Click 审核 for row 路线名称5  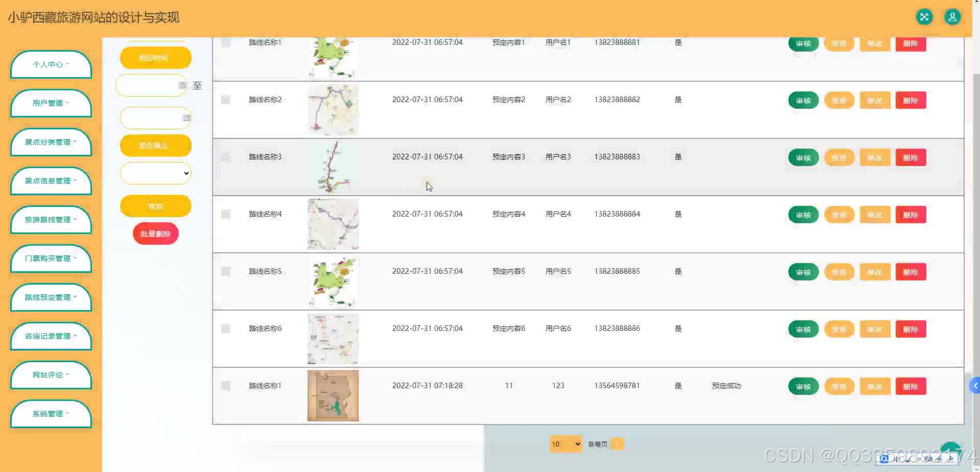pyautogui.click(x=803, y=272)
